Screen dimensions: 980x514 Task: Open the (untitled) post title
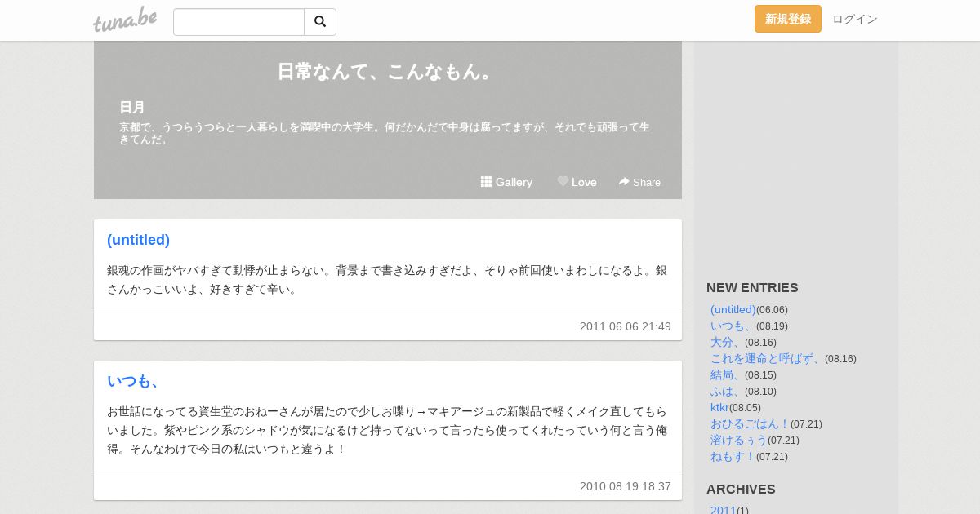click(138, 240)
